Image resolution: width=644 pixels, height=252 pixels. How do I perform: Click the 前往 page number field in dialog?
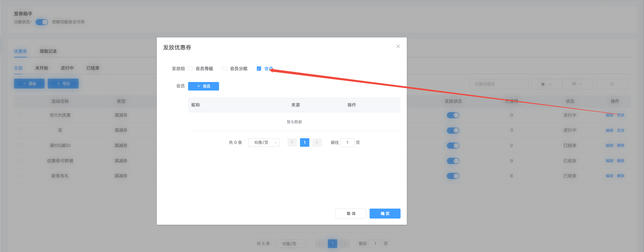[x=347, y=142]
